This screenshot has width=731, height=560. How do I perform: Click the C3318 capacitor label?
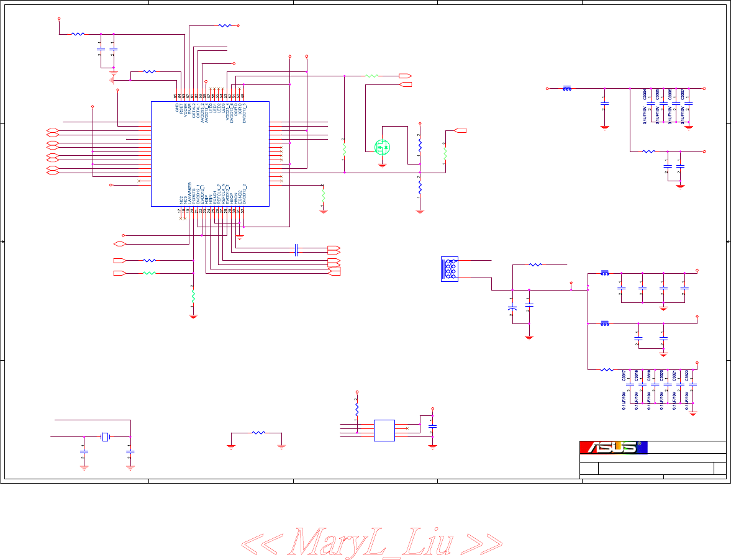(x=637, y=376)
